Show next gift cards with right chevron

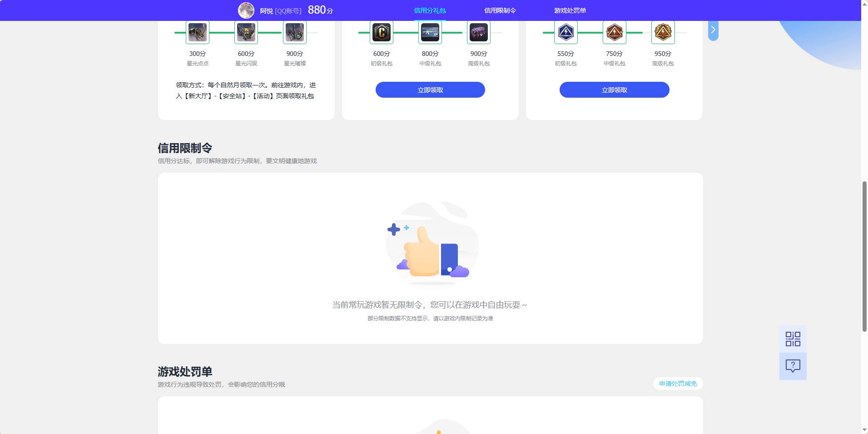pyautogui.click(x=713, y=30)
